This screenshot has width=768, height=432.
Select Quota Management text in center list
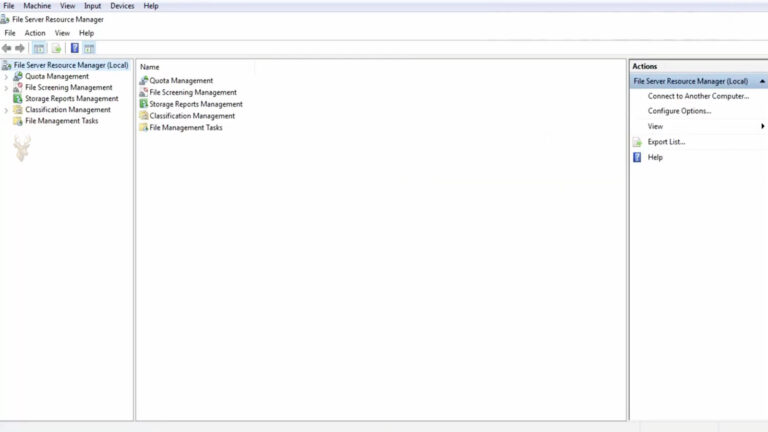click(x=181, y=80)
